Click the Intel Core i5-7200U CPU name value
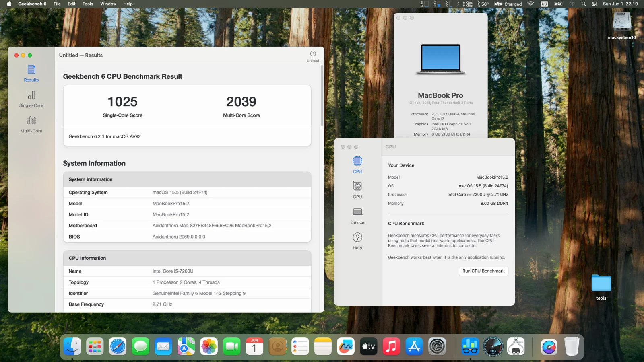644x362 pixels. click(x=173, y=271)
